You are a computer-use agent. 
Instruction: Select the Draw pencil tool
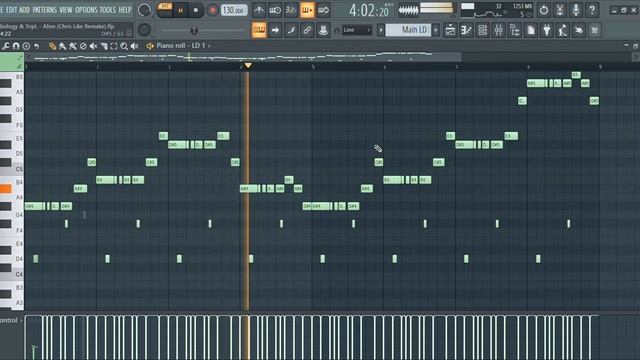click(x=52, y=46)
